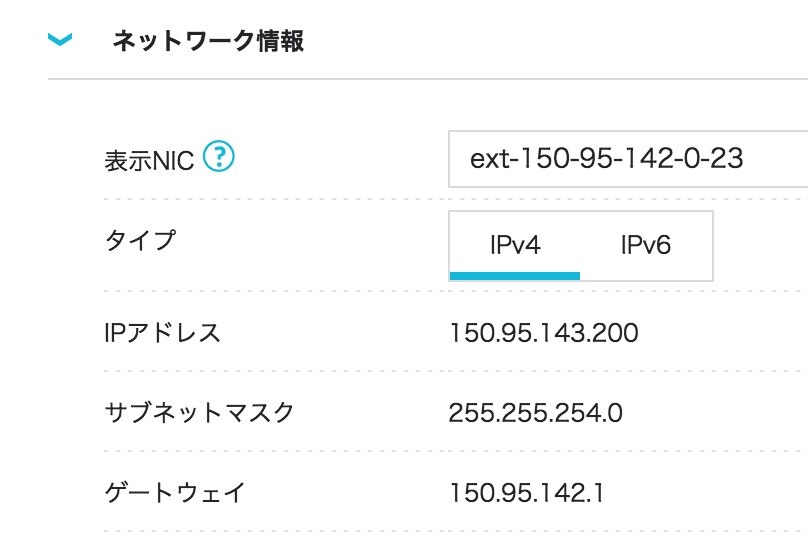Click the subnet mask value 255.255.254.0
The image size is (808, 548).
point(536,413)
